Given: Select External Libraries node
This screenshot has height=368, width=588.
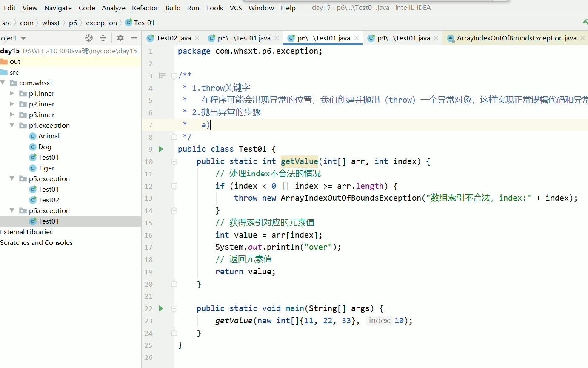Looking at the screenshot, I should pyautogui.click(x=26, y=232).
